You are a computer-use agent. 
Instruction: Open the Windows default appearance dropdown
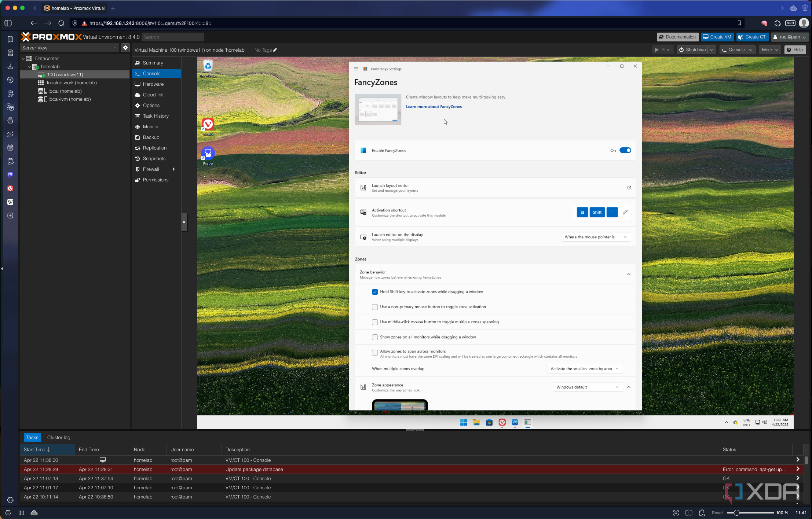587,387
